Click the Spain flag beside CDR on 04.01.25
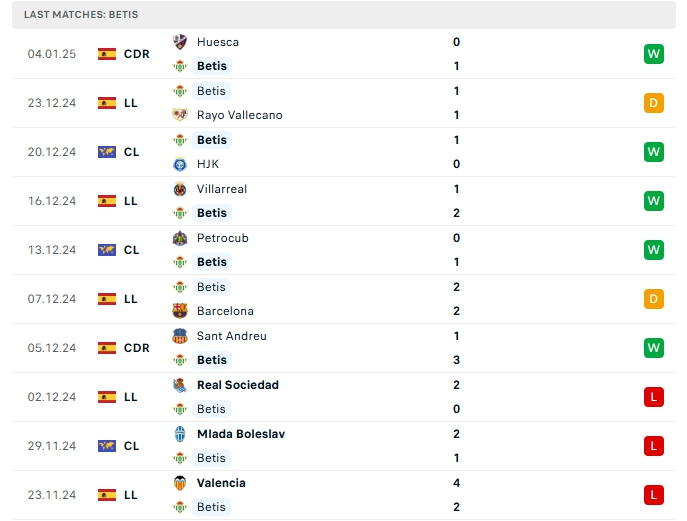The height and width of the screenshot is (521, 687). [x=107, y=54]
